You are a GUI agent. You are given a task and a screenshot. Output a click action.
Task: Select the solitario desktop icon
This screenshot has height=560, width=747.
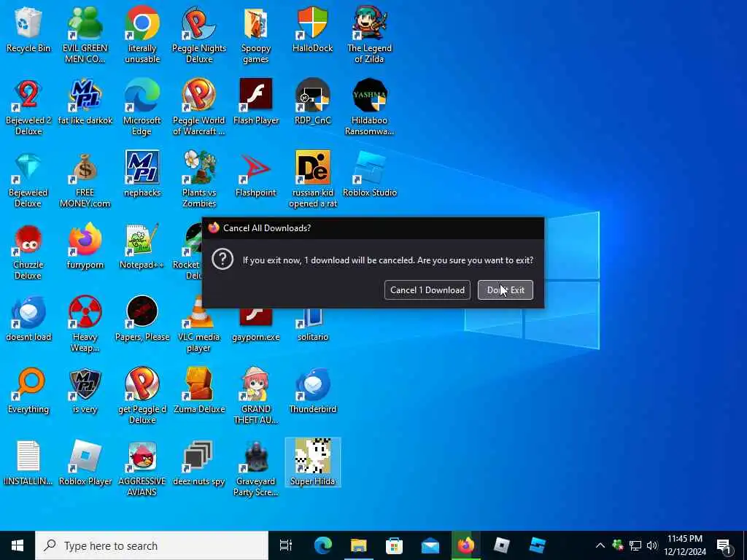click(x=312, y=324)
